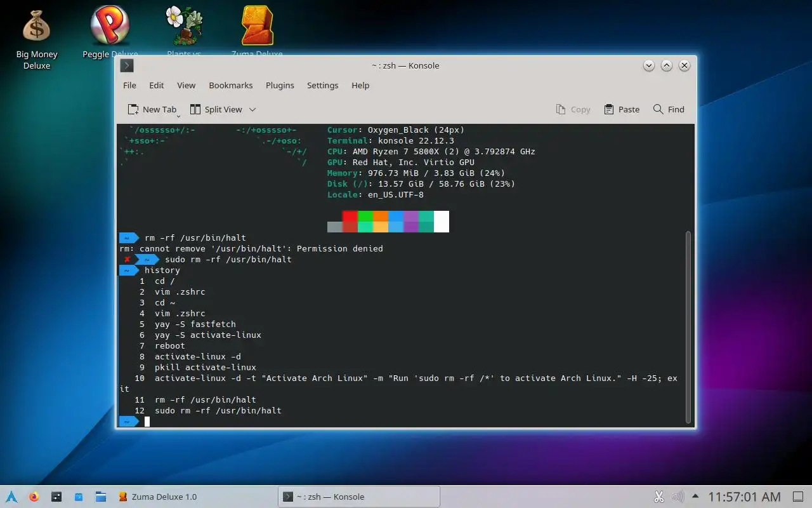812x508 pixels.
Task: Click the 'Terminal: konsole 22.12.3' line
Action: pos(391,140)
